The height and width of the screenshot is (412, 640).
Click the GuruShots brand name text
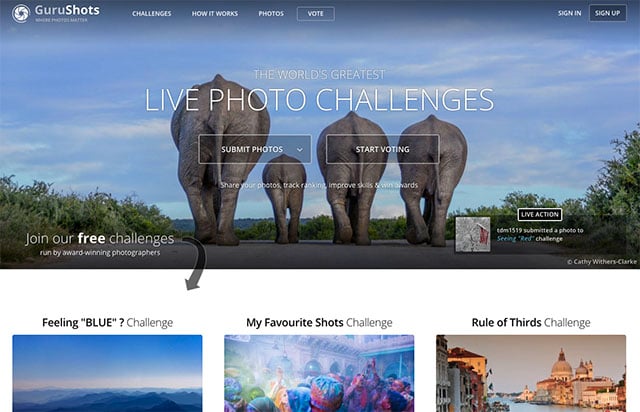(x=67, y=10)
